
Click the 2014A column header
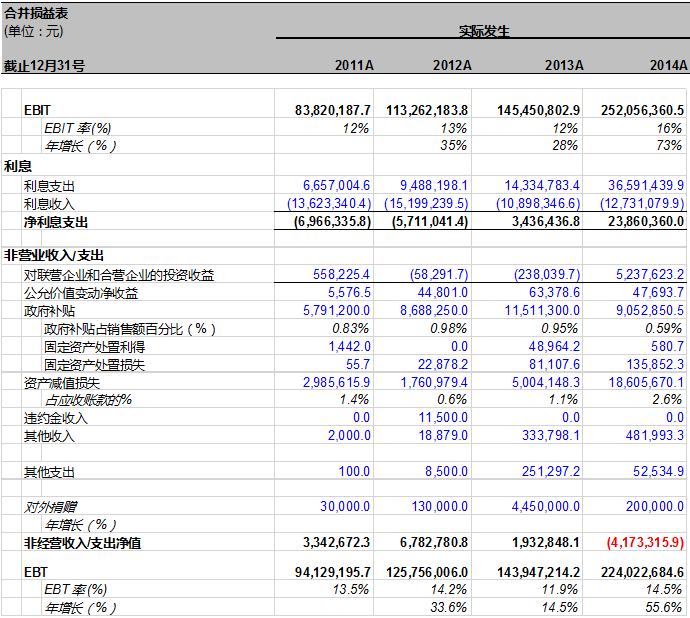(x=667, y=65)
